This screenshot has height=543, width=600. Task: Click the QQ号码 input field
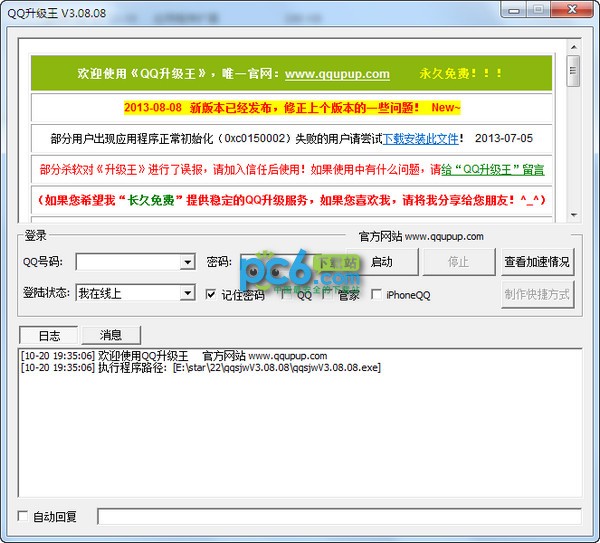tap(129, 263)
